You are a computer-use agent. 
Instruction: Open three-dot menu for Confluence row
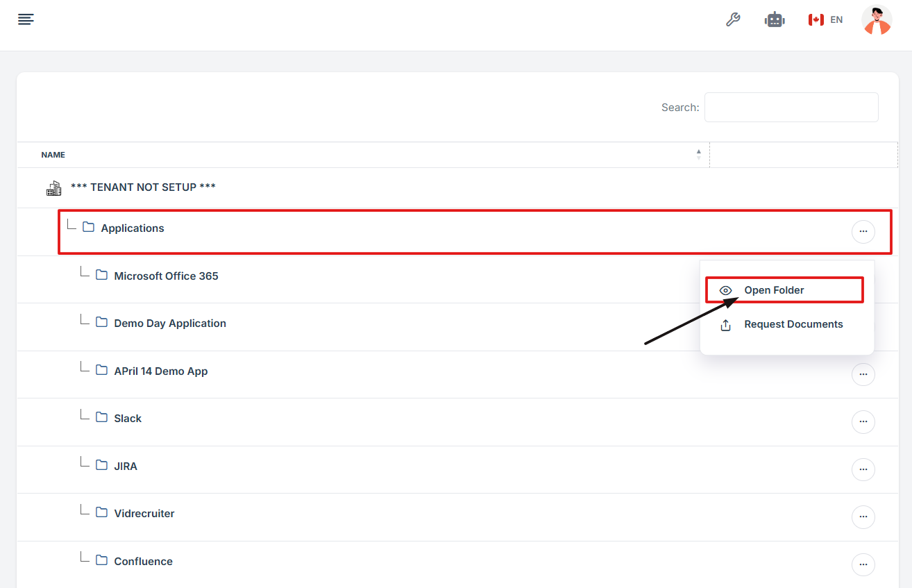coord(863,565)
